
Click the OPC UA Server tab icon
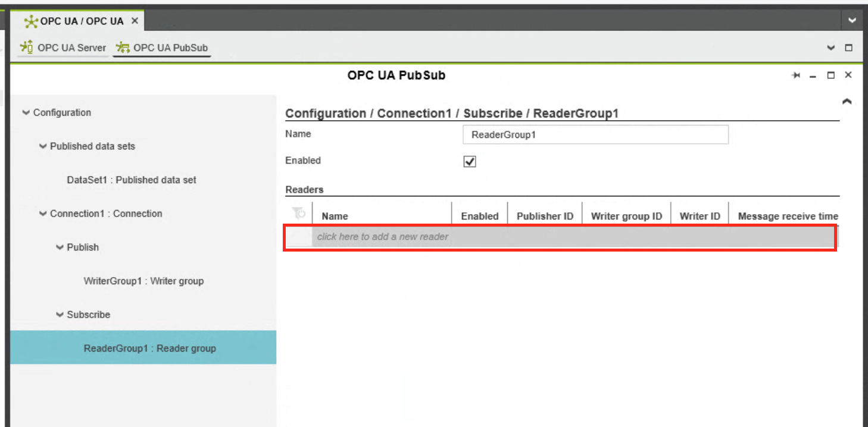tap(27, 47)
